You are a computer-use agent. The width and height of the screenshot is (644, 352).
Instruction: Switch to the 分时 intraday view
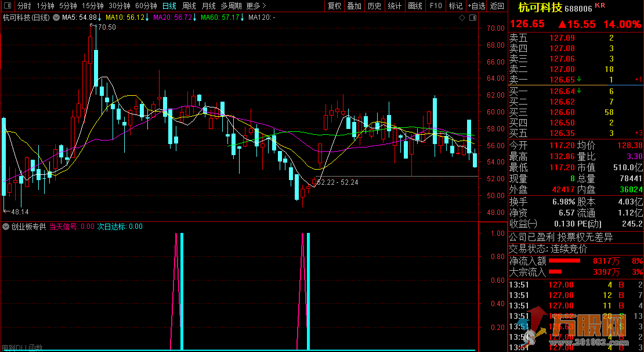click(24, 6)
